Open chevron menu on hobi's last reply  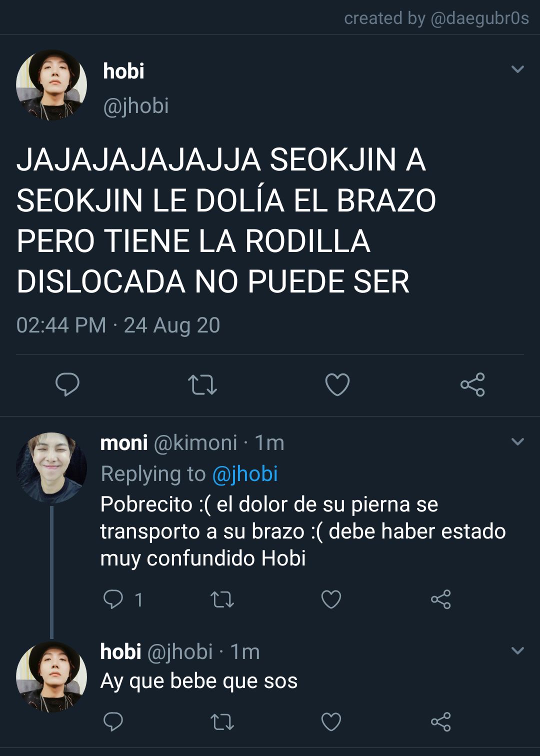pos(518,651)
